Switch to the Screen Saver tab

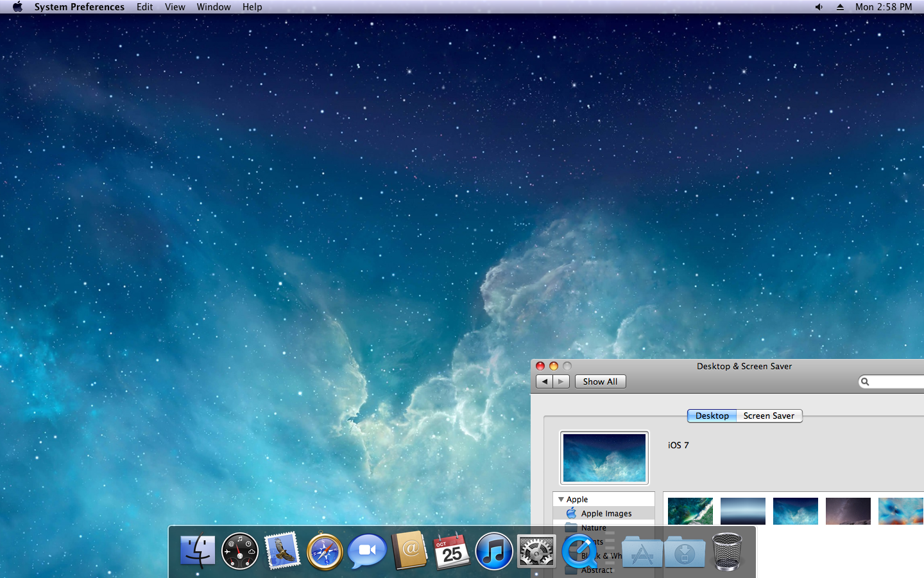pyautogui.click(x=769, y=416)
